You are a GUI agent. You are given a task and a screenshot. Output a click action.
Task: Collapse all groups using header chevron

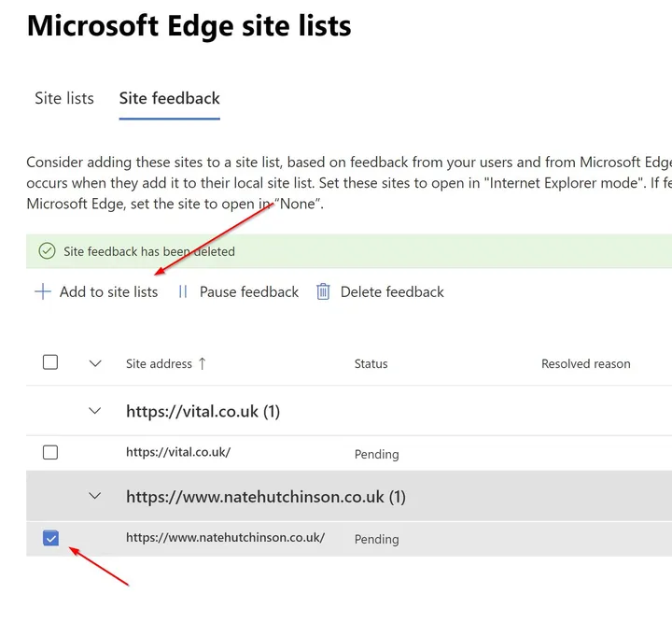point(94,363)
